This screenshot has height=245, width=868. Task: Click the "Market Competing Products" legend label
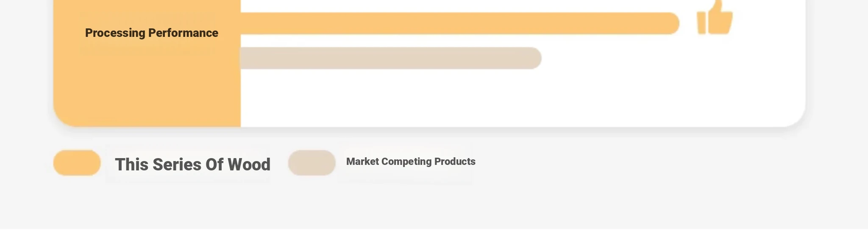click(x=411, y=161)
